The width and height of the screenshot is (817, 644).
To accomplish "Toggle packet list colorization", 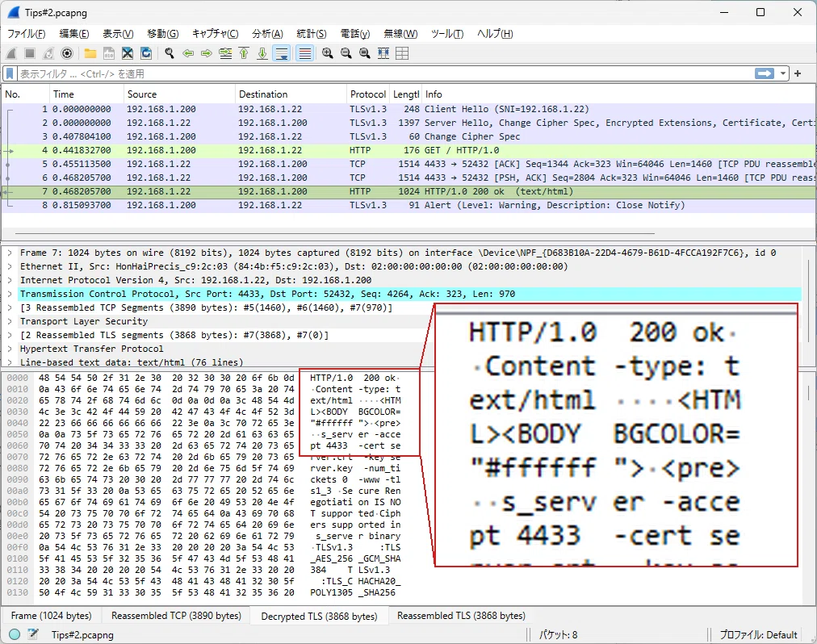I will [x=305, y=53].
